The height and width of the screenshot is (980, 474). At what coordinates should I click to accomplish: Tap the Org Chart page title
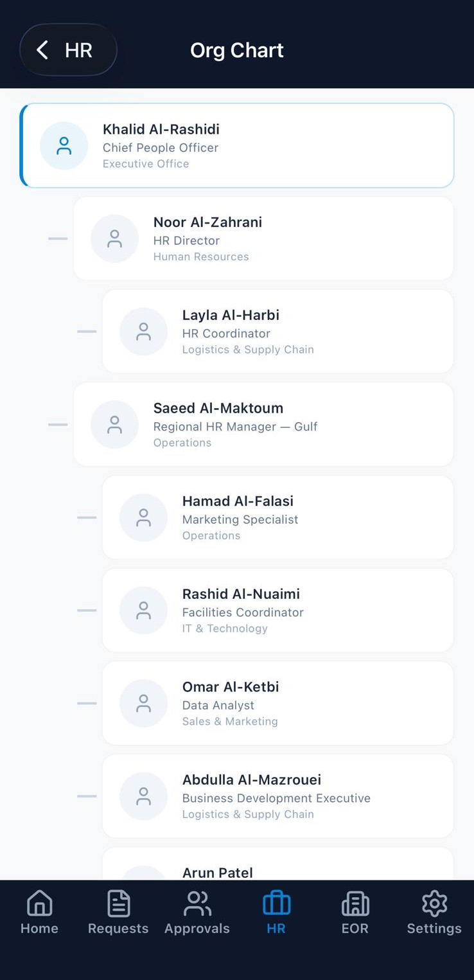pyautogui.click(x=237, y=50)
